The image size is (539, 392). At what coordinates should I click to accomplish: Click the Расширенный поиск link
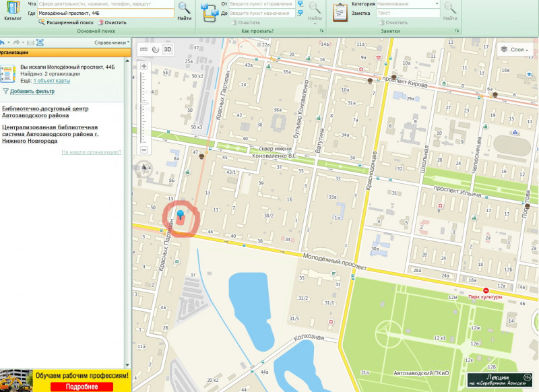66,22
